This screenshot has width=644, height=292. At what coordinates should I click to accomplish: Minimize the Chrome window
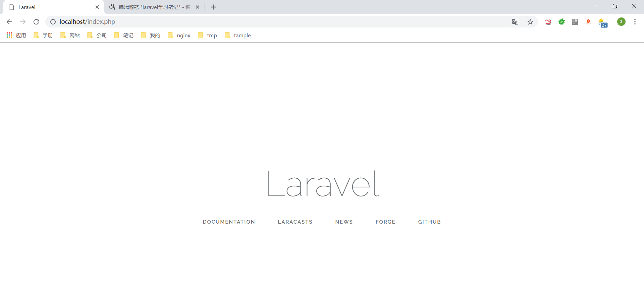tap(596, 6)
